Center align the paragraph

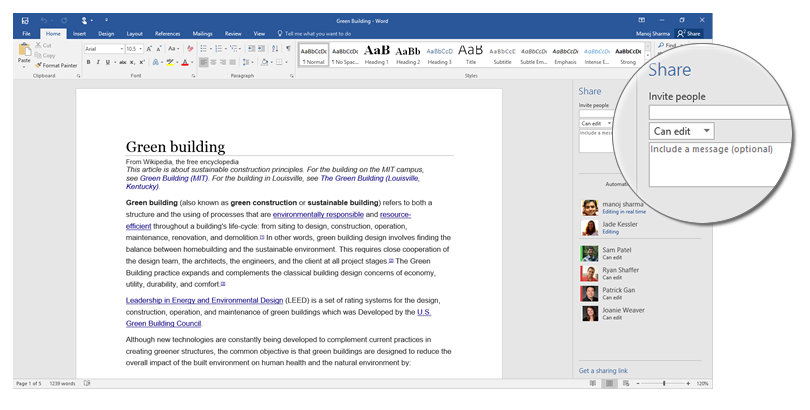click(213, 62)
